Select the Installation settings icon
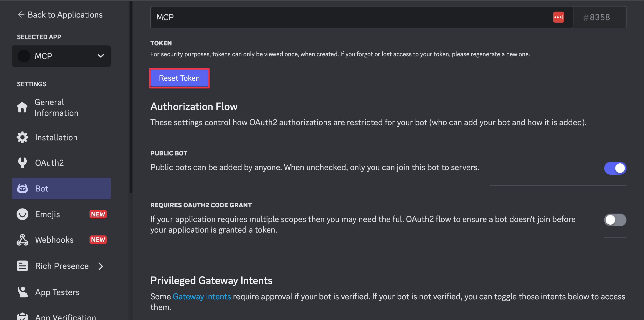Image resolution: width=644 pixels, height=320 pixels. tap(22, 137)
